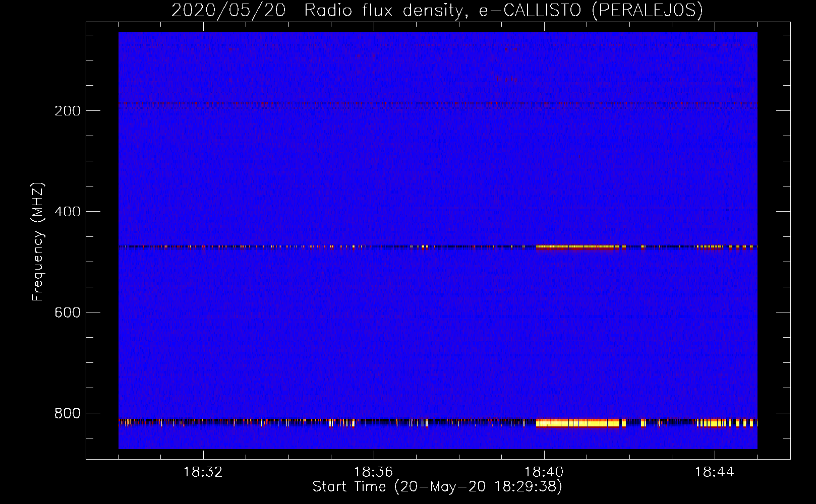Click the 18:44 time tick label
This screenshot has width=816, height=504.
[715, 472]
